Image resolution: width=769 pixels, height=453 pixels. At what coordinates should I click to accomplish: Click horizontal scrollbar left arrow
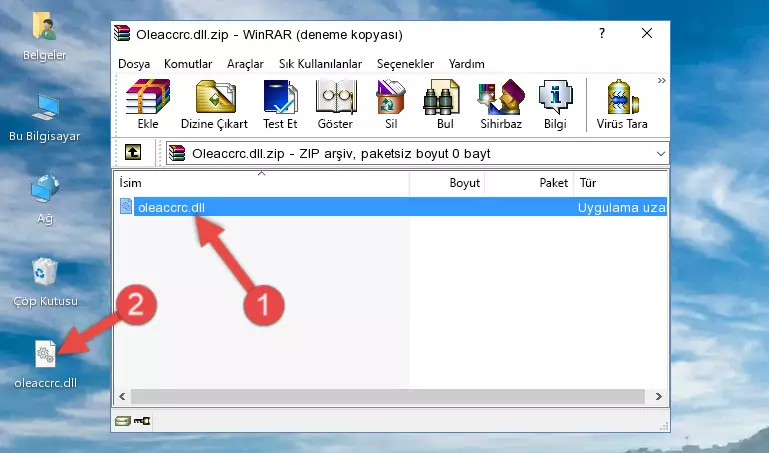click(122, 396)
